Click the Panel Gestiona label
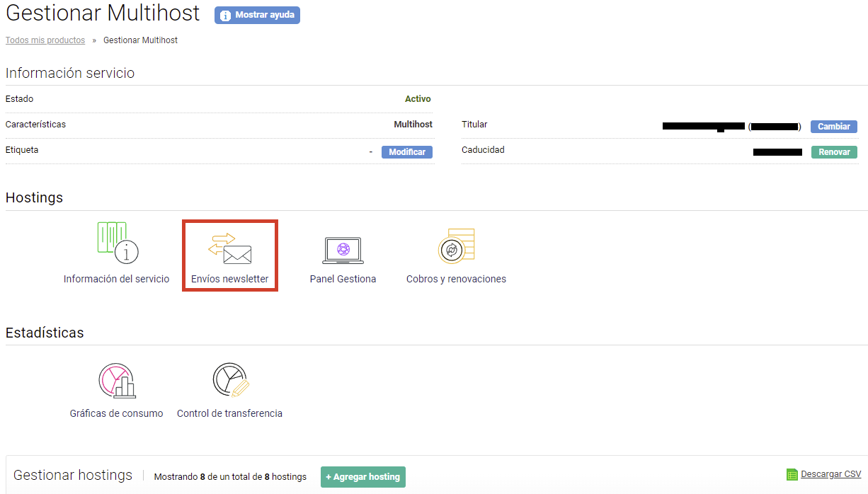868x494 pixels. (x=343, y=279)
